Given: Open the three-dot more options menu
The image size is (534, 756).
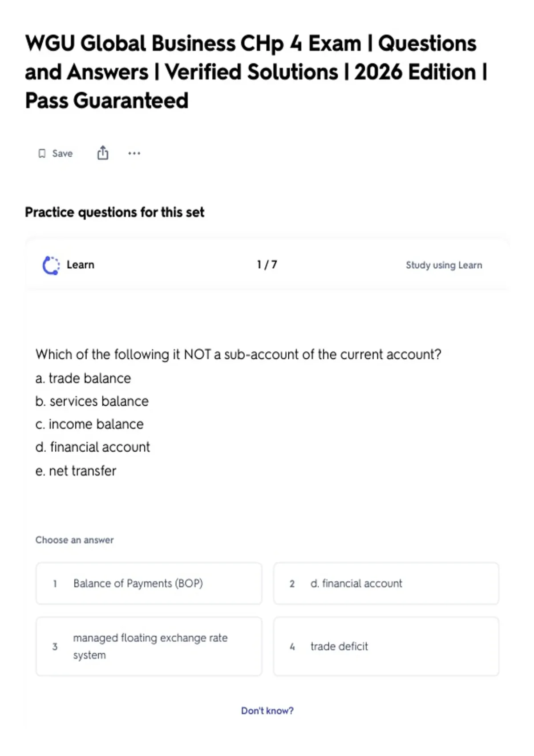Looking at the screenshot, I should tap(134, 153).
